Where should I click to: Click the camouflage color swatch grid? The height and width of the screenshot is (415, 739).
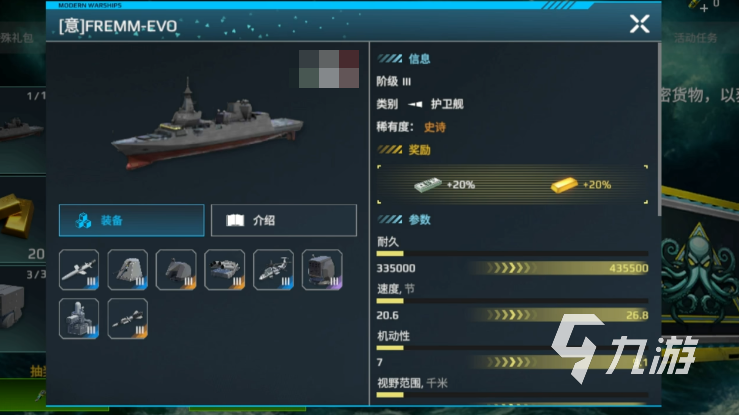328,69
